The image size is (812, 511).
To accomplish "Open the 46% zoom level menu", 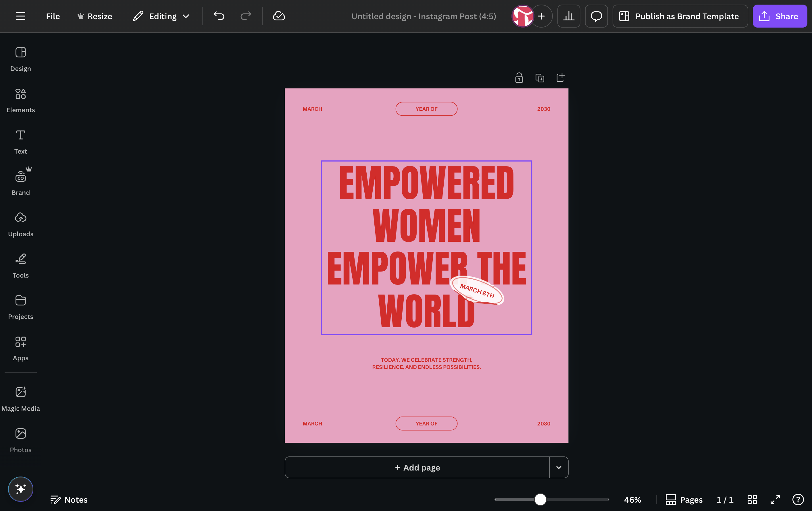I will tap(632, 500).
